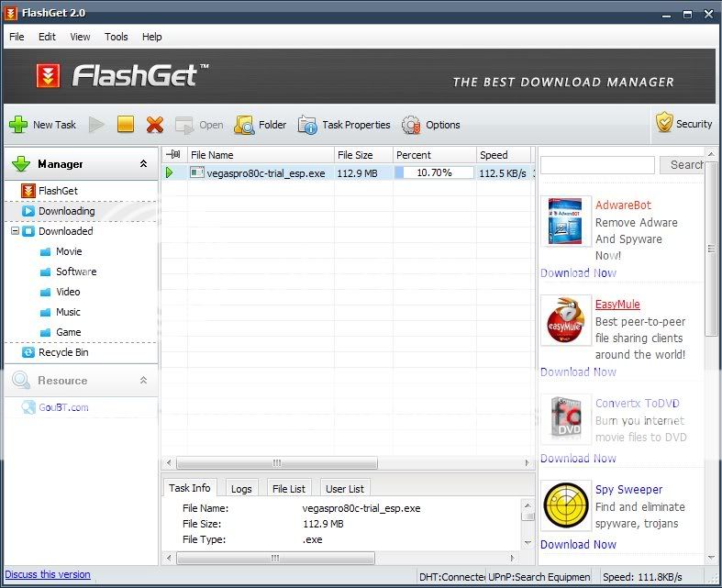This screenshot has height=588, width=722.
Task: Select the FlashGet tree item
Action: point(50,191)
